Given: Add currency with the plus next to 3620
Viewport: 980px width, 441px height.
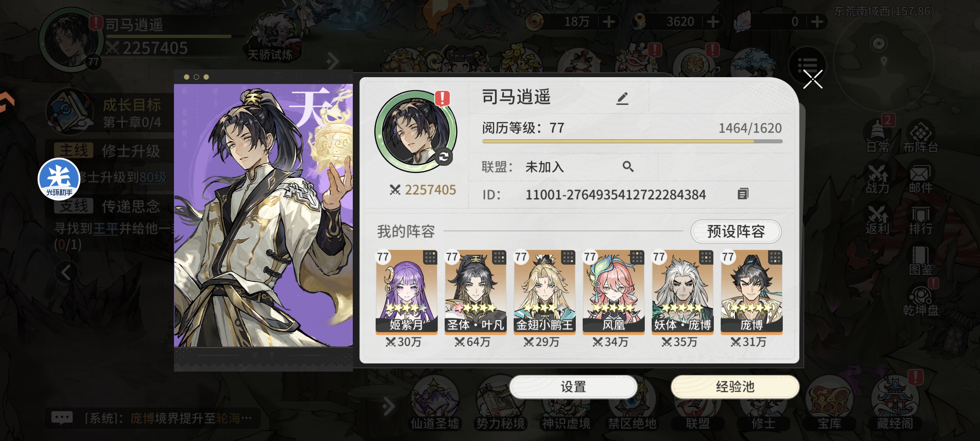Looking at the screenshot, I should pyautogui.click(x=713, y=22).
